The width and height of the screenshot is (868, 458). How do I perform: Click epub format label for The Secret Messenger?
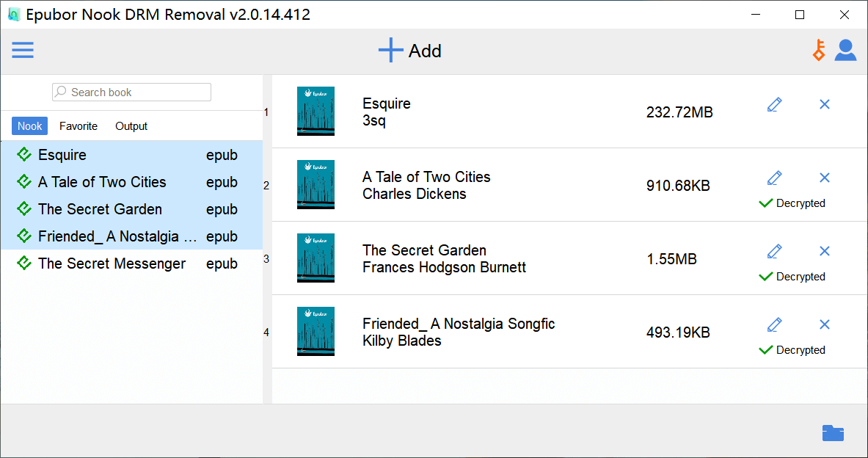click(222, 264)
